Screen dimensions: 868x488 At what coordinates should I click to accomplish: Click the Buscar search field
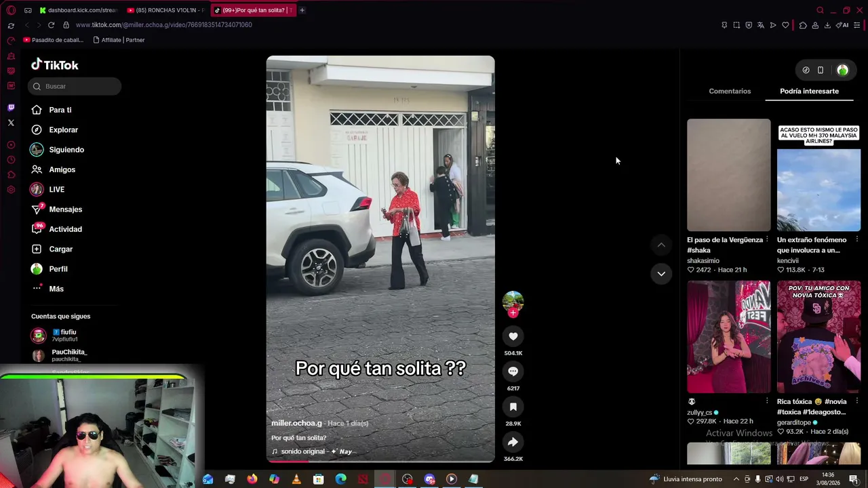pyautogui.click(x=75, y=86)
